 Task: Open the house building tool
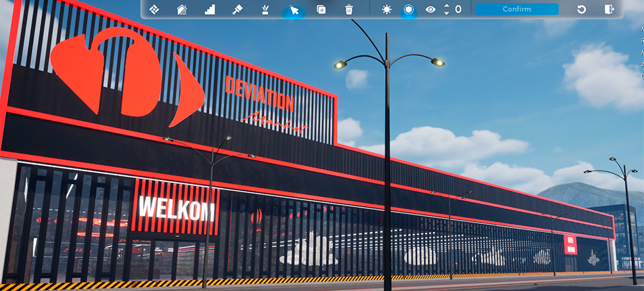(182, 9)
